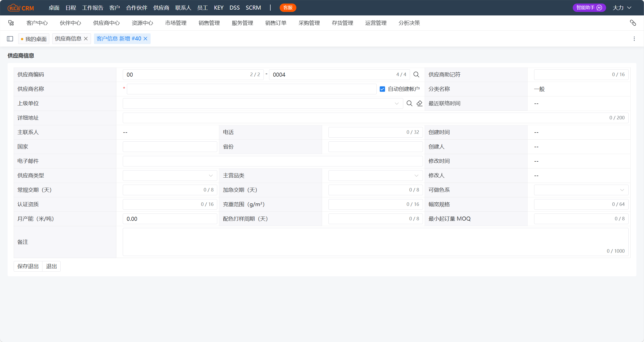Image resolution: width=644 pixels, height=342 pixels.
Task: Open the 主营品类 dropdown
Action: 376,176
